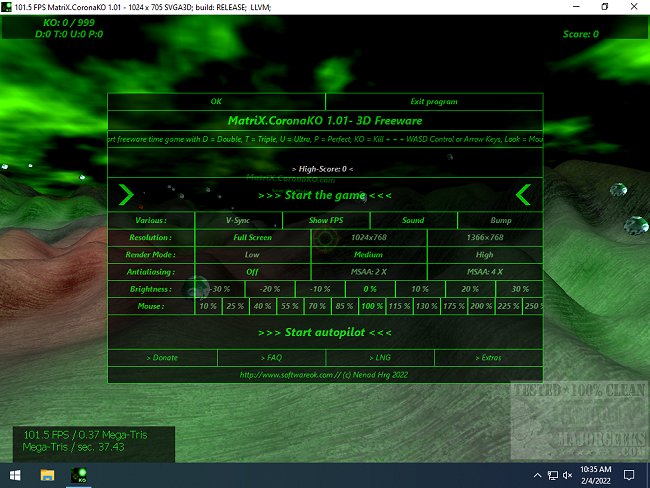Set mouse sensitivity to 85 %
Screen dimensions: 650x488
pos(345,306)
